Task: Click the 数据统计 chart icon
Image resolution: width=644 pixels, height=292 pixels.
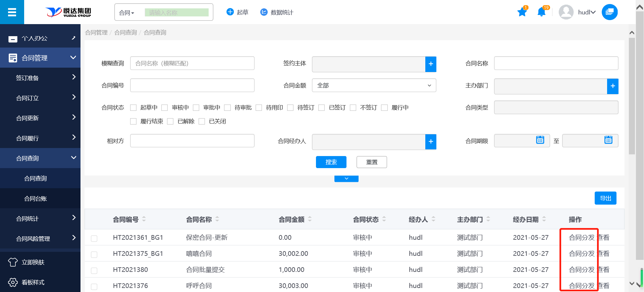Action: pos(264,12)
